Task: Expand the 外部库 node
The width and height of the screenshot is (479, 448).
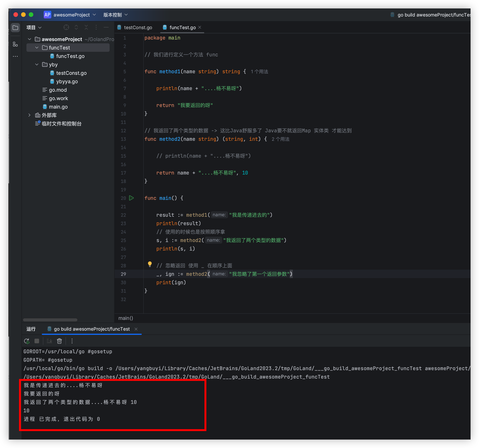Action: click(x=29, y=115)
